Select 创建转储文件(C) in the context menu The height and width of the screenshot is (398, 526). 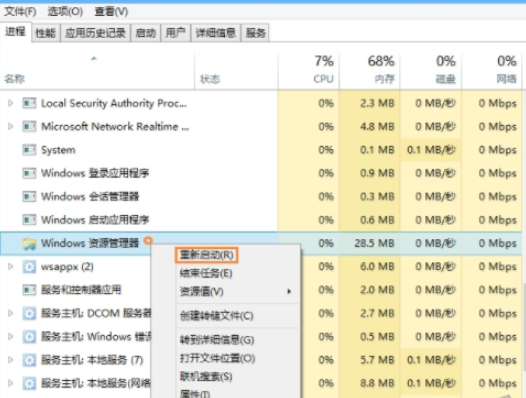216,316
